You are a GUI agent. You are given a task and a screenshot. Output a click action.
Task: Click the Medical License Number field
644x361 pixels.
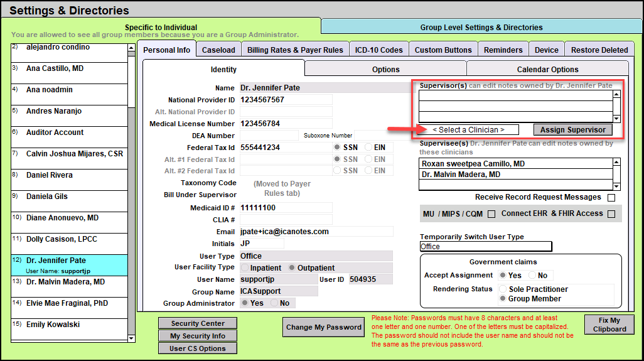286,124
